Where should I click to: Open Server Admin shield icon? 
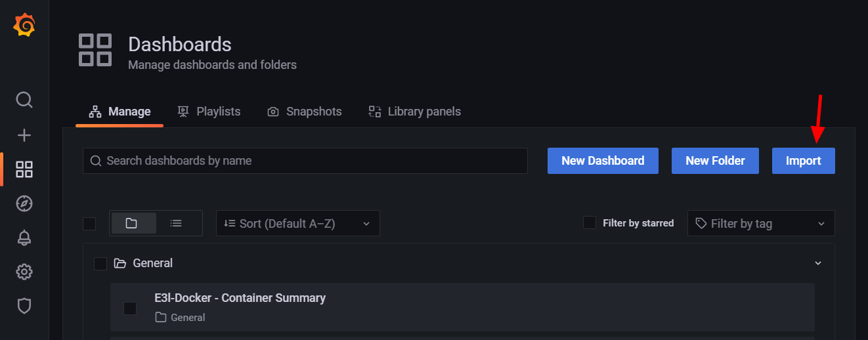tap(24, 306)
